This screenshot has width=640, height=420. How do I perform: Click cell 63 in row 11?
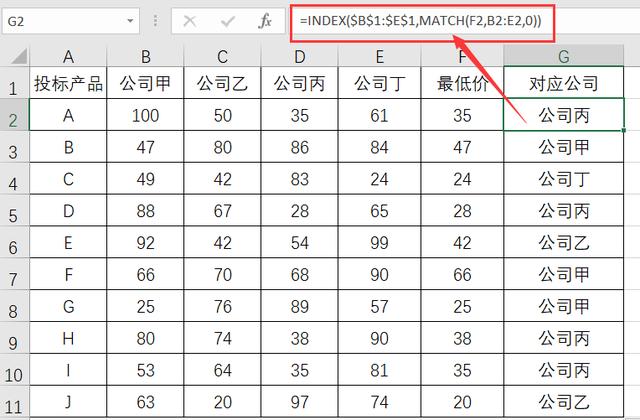[x=145, y=402]
